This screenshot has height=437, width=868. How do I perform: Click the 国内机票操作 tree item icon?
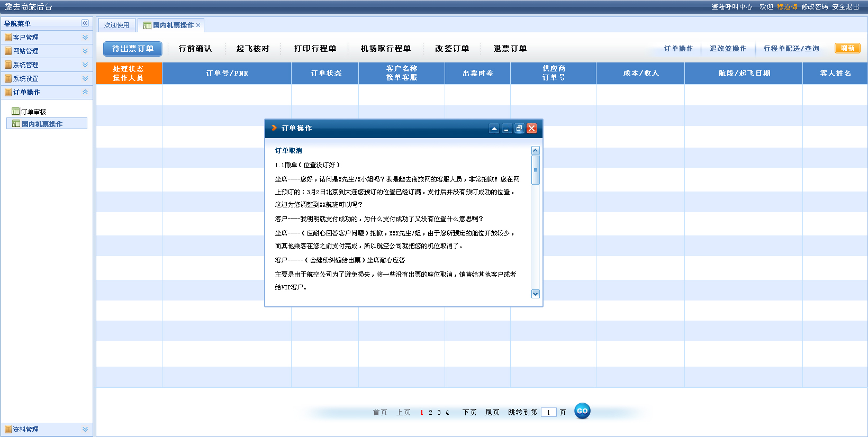[16, 124]
